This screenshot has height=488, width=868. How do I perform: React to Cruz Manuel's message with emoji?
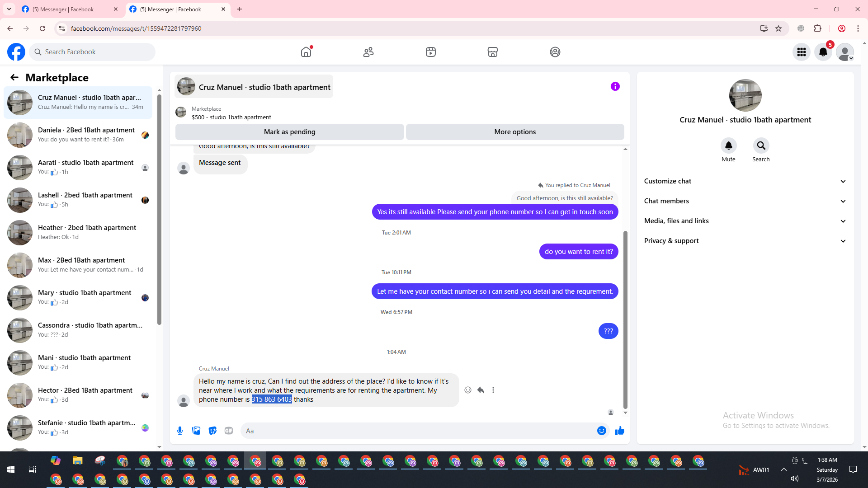[x=468, y=390]
